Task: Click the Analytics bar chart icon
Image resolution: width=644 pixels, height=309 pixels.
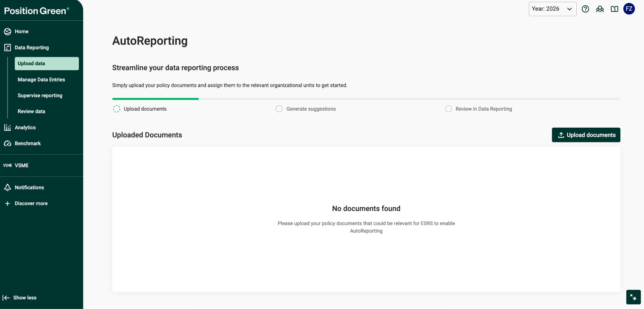Action: tap(8, 127)
